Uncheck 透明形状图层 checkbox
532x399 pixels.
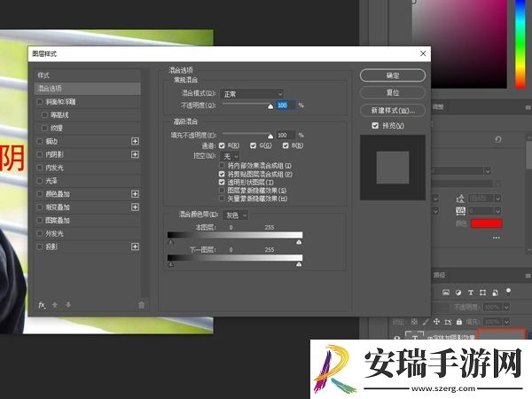pos(222,182)
